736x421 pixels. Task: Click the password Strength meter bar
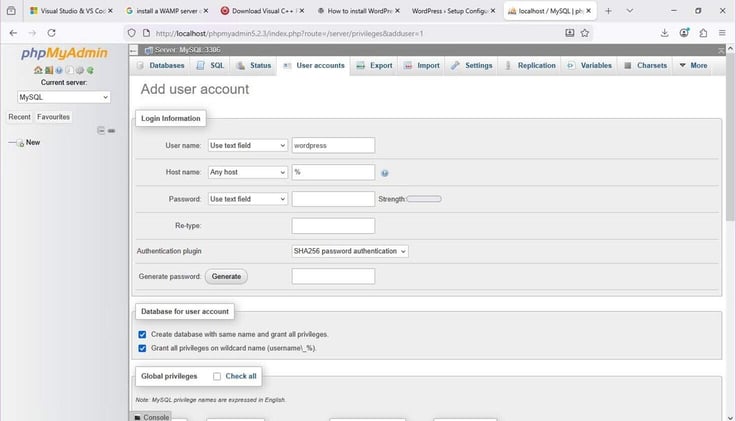point(424,199)
